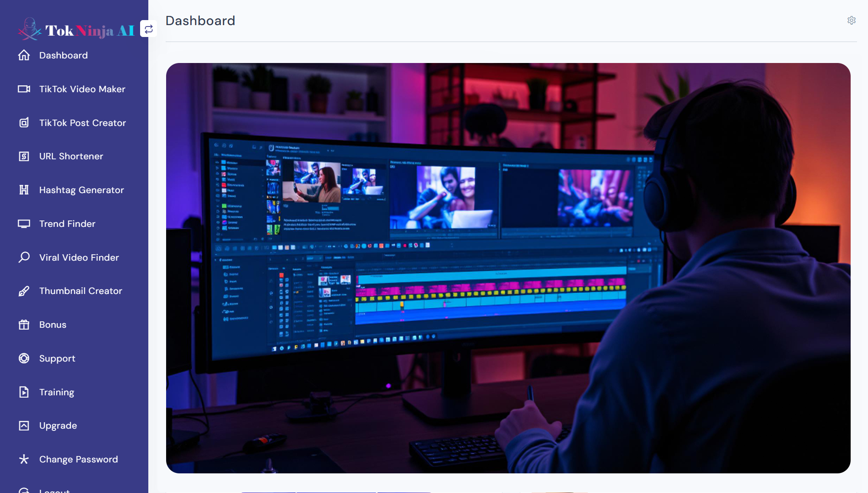868x493 pixels.
Task: Click the Dashboard home icon
Action: 24,55
